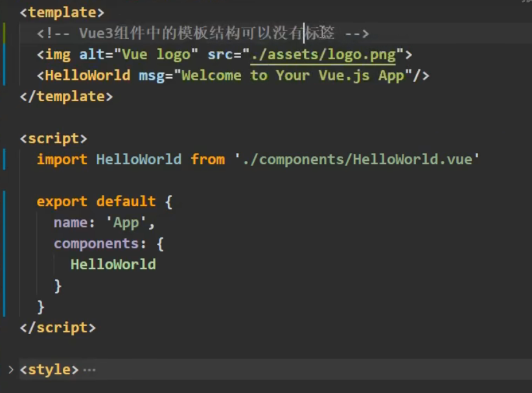Viewport: 532px width, 393px height.
Task: Click the HelloWorld tag in the template
Action: (87, 75)
